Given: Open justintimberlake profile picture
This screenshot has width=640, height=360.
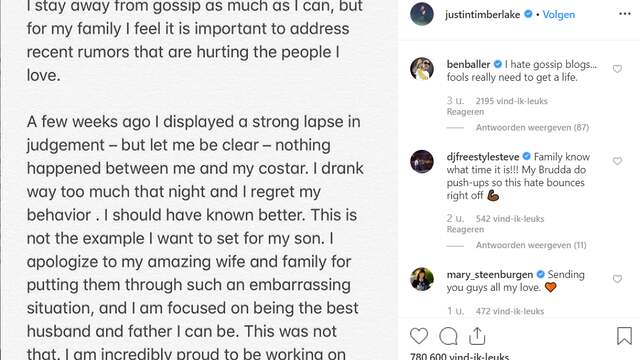Looking at the screenshot, I should (x=422, y=14).
